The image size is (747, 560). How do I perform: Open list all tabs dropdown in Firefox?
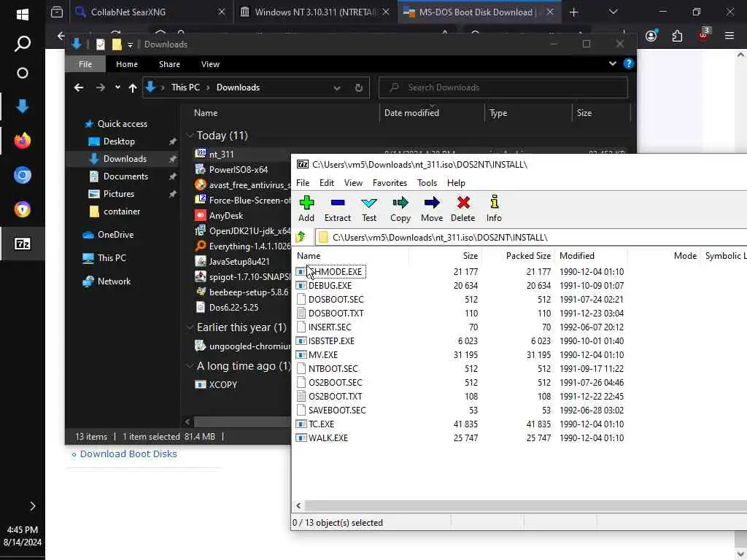click(x=613, y=12)
